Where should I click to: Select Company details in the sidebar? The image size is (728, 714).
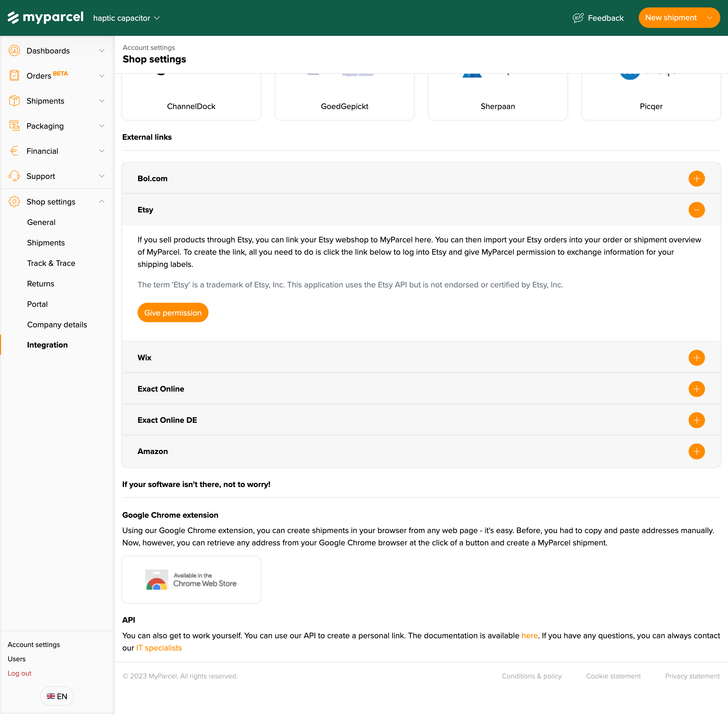57,325
